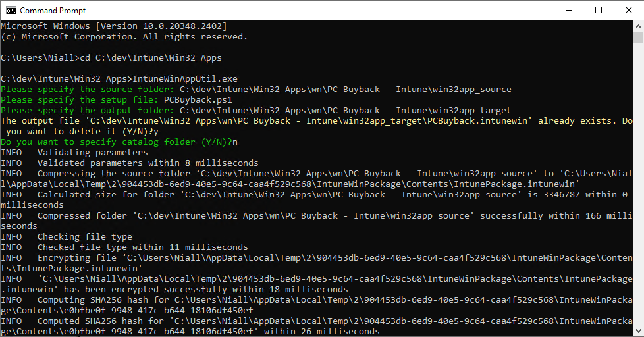Click the Command Prompt title text
Image resolution: width=644 pixels, height=337 pixels.
point(53,11)
